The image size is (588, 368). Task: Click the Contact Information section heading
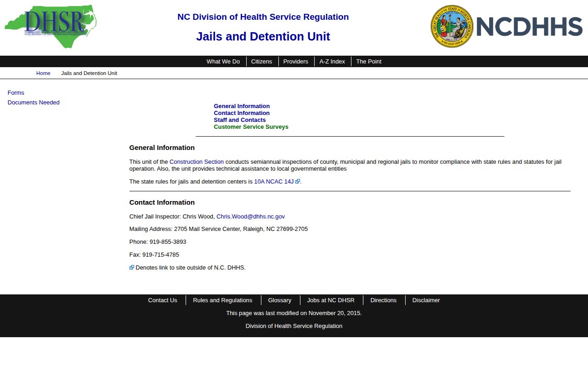(x=162, y=202)
